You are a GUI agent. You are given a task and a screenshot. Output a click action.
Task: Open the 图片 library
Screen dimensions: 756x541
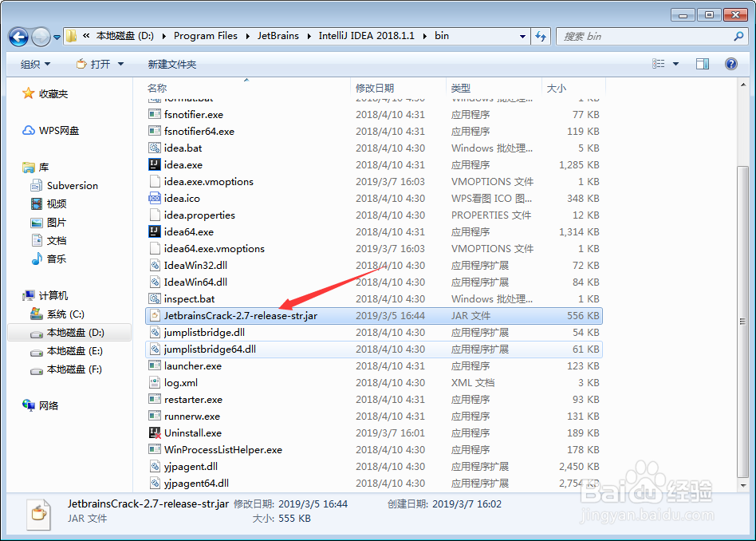(48, 222)
